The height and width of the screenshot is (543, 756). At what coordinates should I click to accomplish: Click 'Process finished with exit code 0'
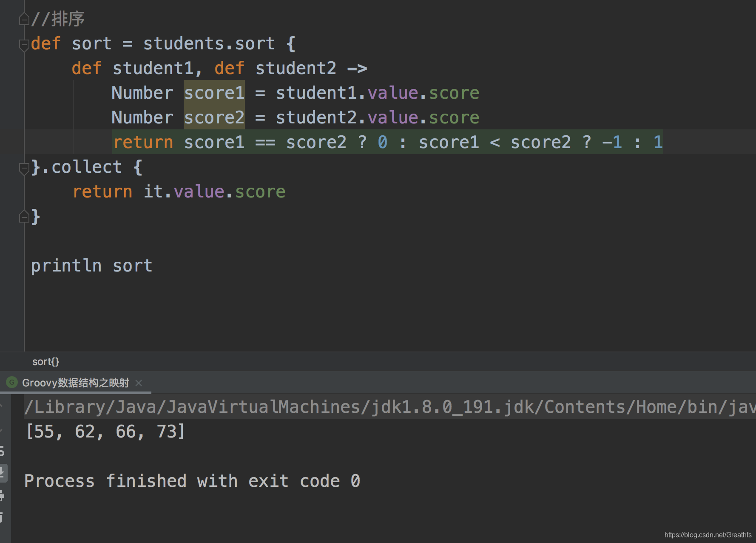click(x=192, y=481)
